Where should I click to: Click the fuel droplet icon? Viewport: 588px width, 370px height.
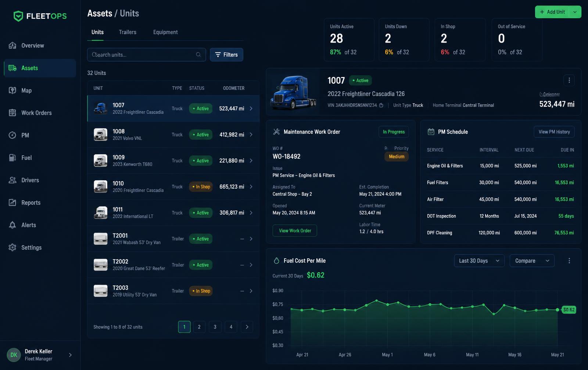click(x=277, y=261)
